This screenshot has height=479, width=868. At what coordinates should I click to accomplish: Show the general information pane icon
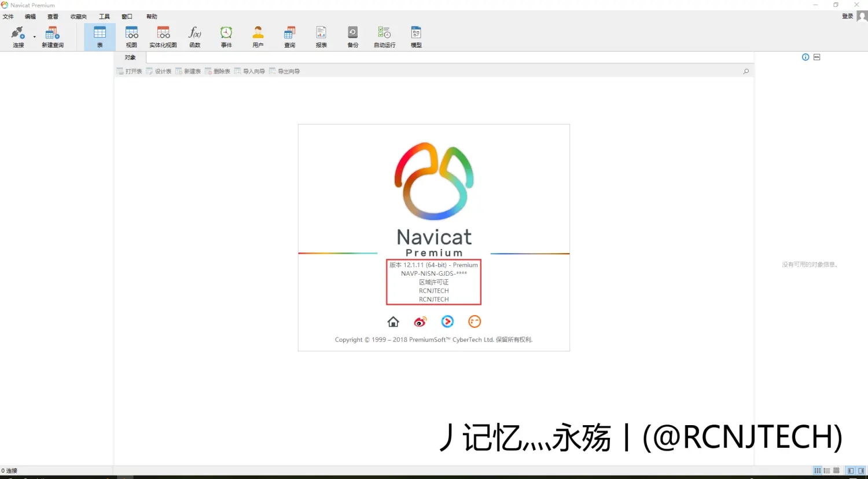(x=806, y=57)
